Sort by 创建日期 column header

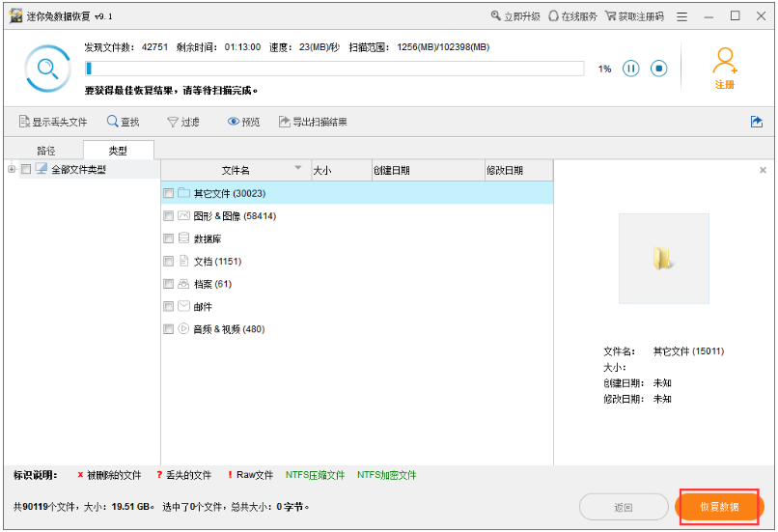pos(429,171)
